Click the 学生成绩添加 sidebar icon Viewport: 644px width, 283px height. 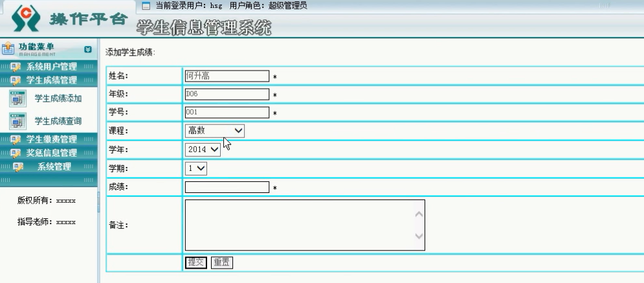click(17, 99)
